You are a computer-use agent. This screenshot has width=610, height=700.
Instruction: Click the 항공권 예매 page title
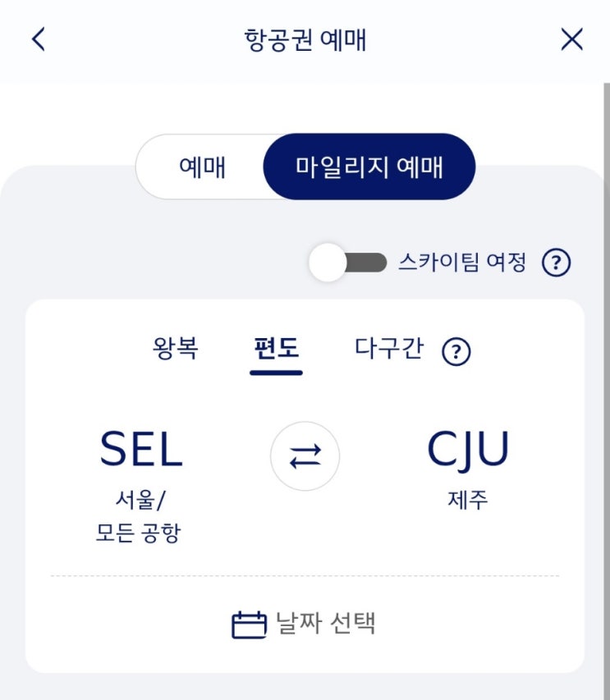click(305, 40)
